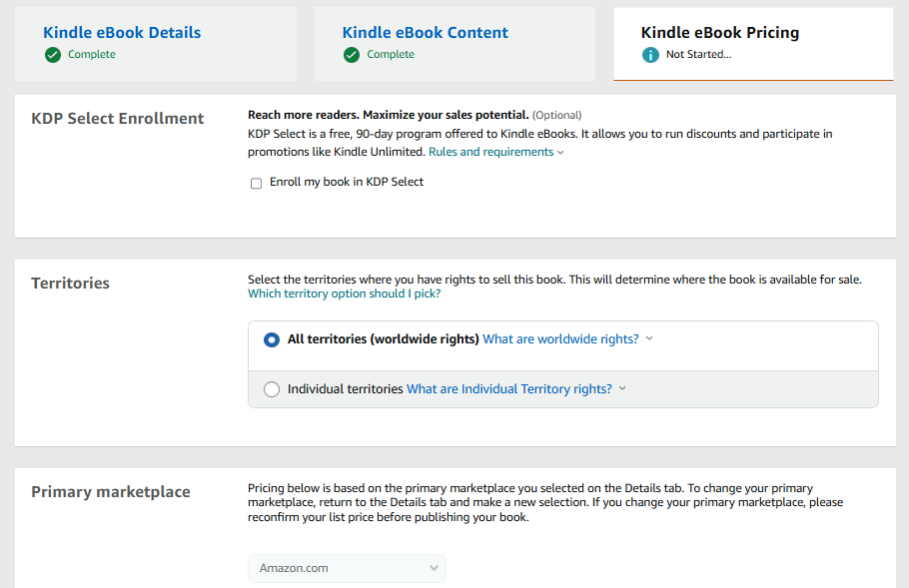Choose the Individual territories radio option
The height and width of the screenshot is (588, 909).
pyautogui.click(x=272, y=389)
